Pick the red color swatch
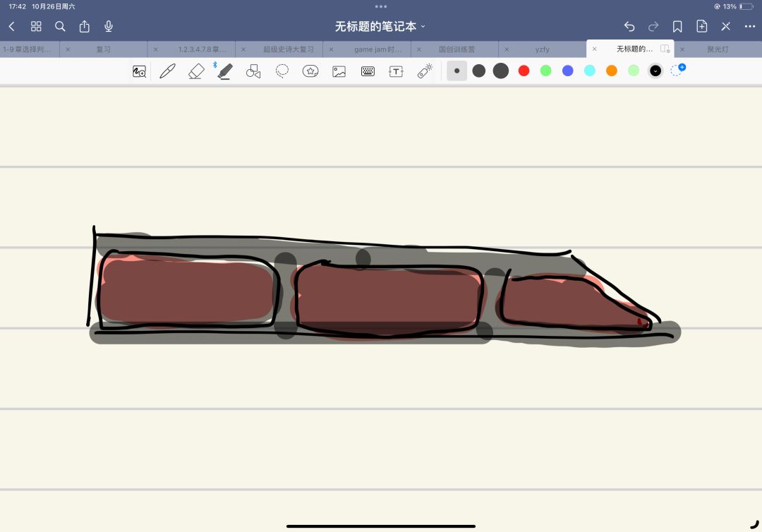 524,71
